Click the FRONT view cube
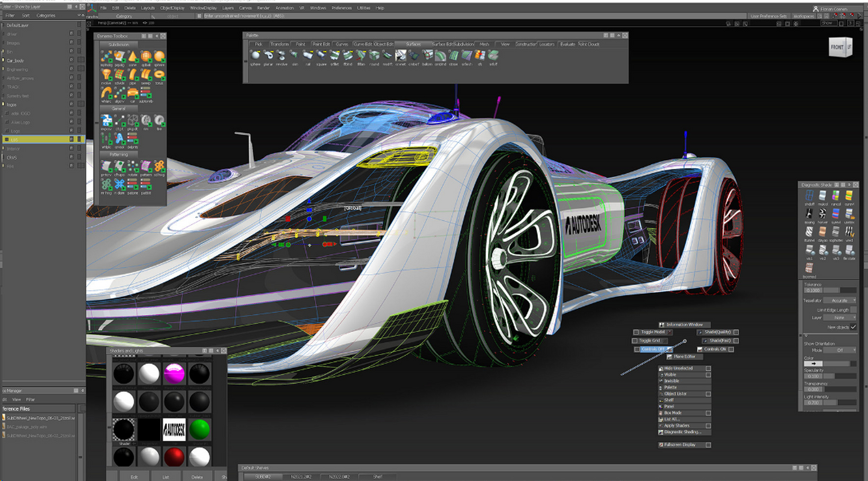 (x=837, y=47)
